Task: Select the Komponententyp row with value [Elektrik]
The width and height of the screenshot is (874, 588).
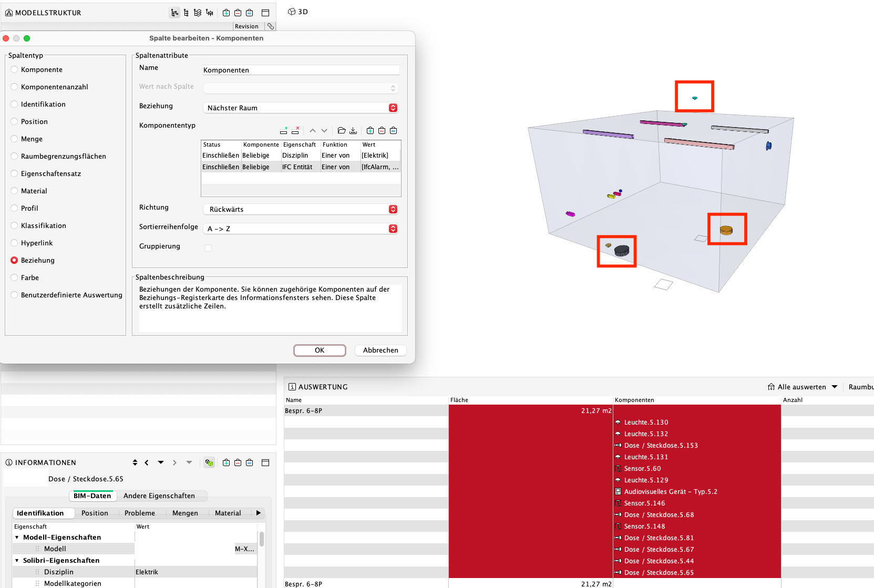Action: click(x=301, y=156)
